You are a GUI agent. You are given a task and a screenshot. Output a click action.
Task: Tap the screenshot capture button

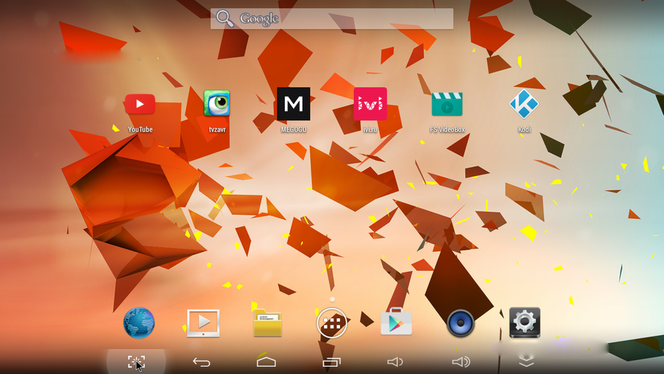(136, 362)
